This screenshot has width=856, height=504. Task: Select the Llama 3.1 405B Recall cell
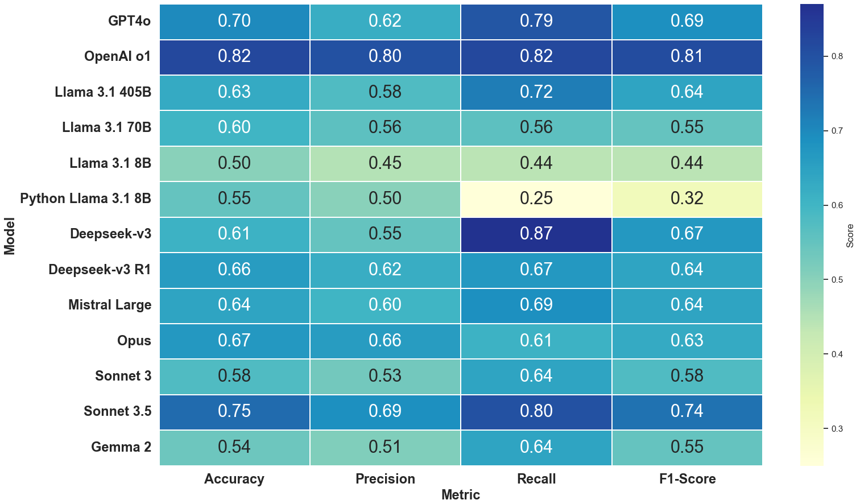[536, 92]
